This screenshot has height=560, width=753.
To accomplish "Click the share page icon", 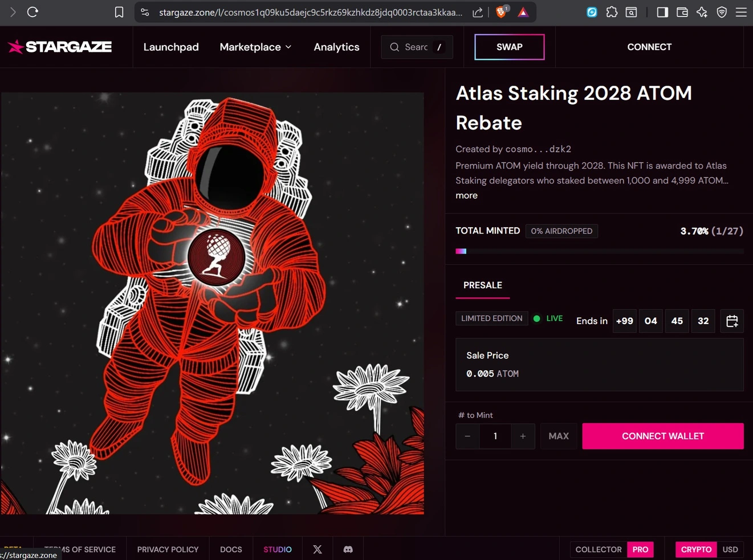I will [x=478, y=12].
